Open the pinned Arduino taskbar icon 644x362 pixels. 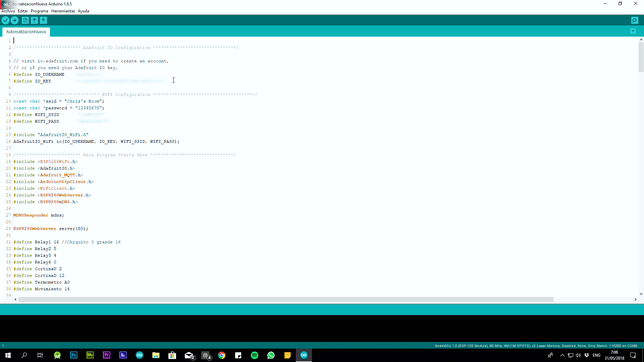(x=140, y=355)
